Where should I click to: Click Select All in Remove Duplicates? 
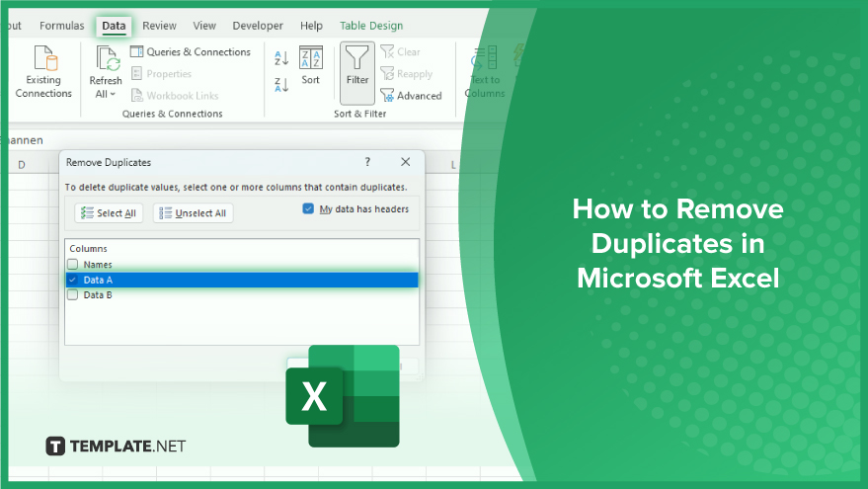109,213
